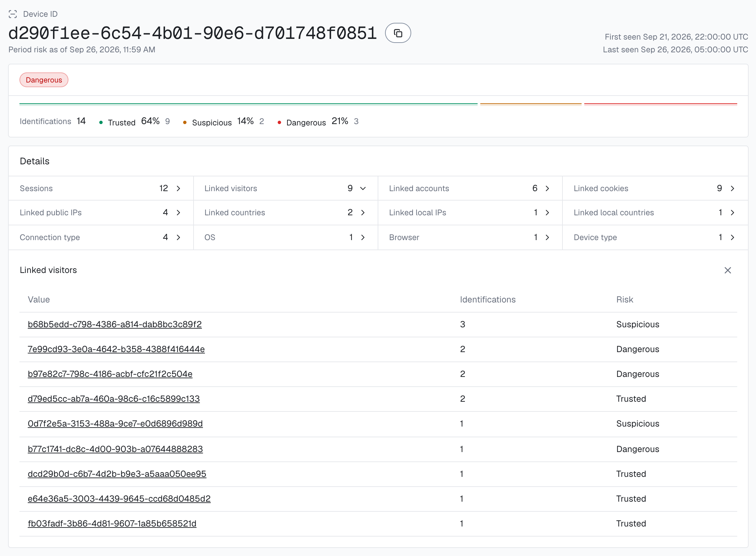Click the red Dangerous bar segment

coord(661,104)
